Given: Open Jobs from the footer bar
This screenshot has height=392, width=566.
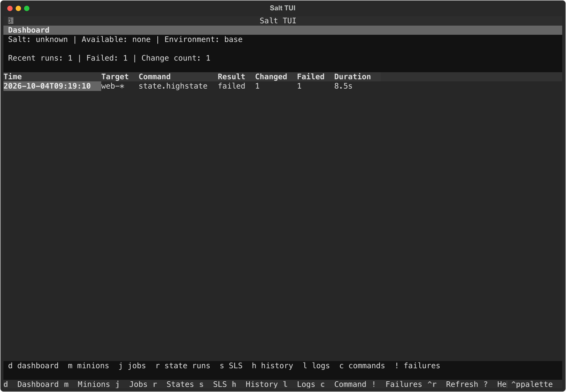Looking at the screenshot, I should pos(131,384).
